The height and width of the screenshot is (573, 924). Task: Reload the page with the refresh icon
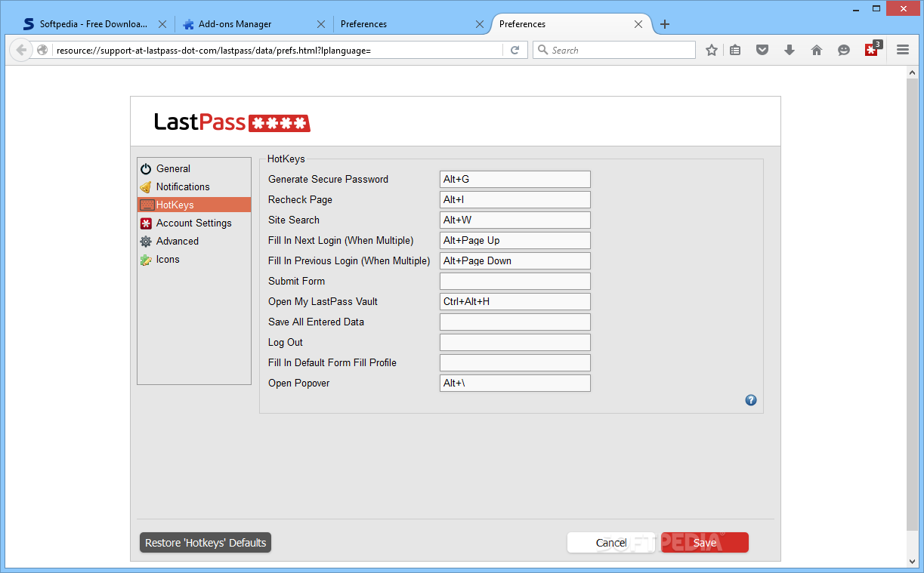(x=515, y=50)
